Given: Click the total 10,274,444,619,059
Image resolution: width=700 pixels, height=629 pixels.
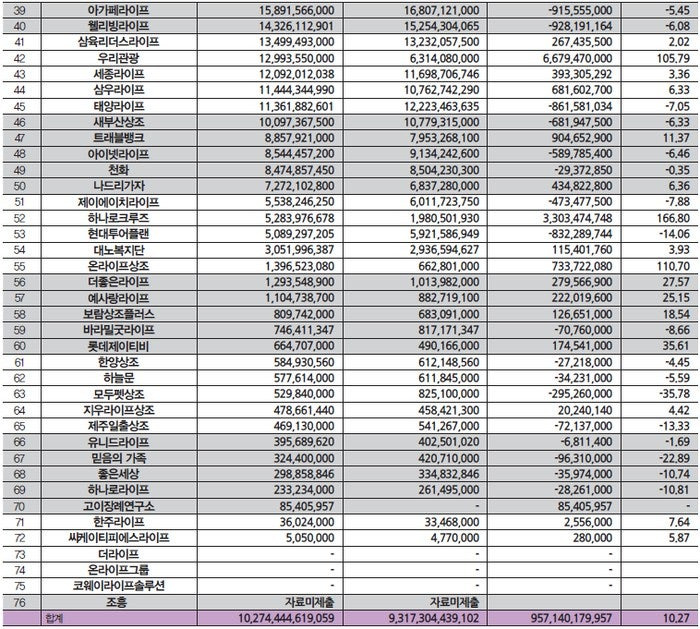Looking at the screenshot, I should tap(286, 619).
